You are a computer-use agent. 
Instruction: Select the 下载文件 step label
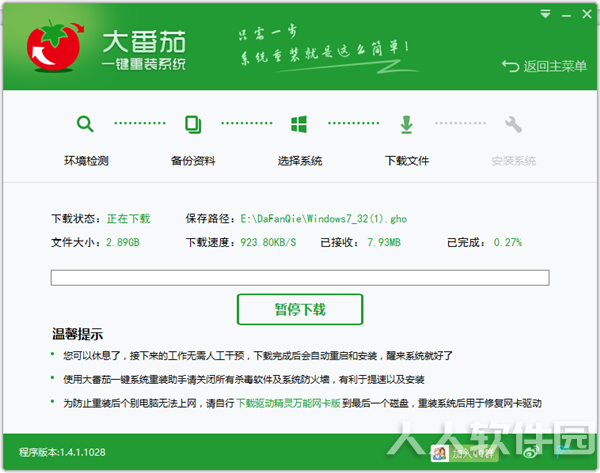coord(407,161)
